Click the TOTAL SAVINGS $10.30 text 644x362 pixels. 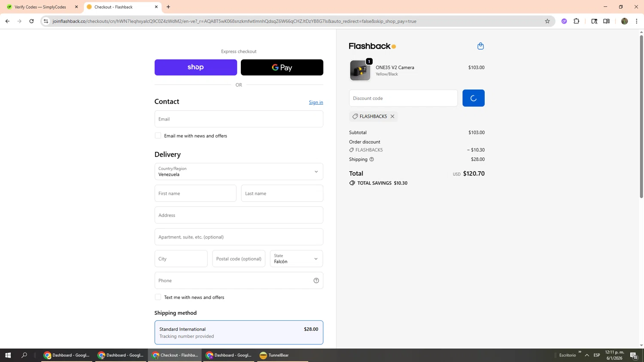point(382,183)
